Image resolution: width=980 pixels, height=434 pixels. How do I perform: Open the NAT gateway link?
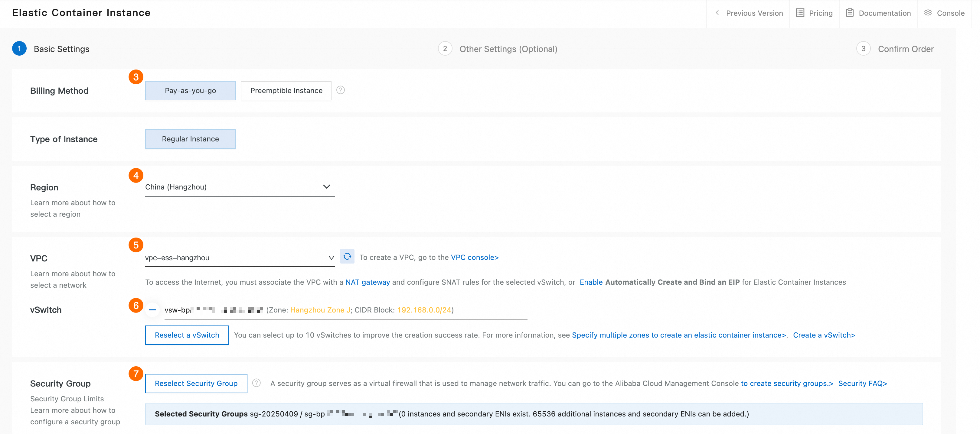pos(367,282)
